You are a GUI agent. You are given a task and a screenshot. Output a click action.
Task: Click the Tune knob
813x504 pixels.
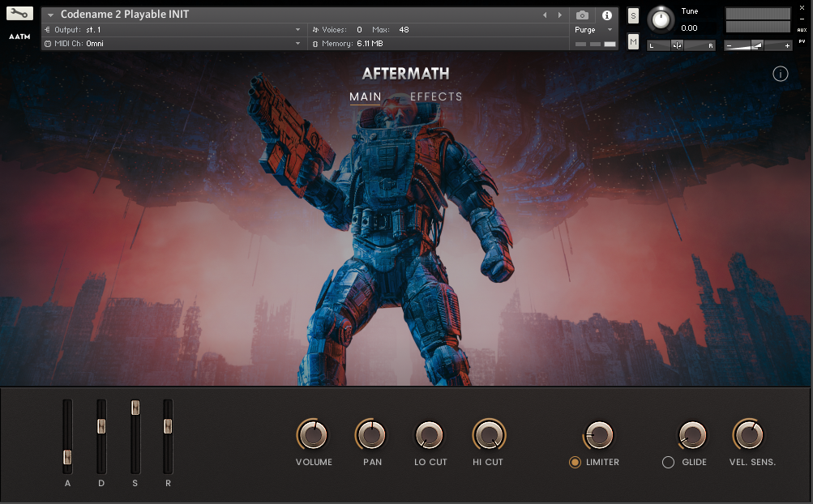coord(662,18)
